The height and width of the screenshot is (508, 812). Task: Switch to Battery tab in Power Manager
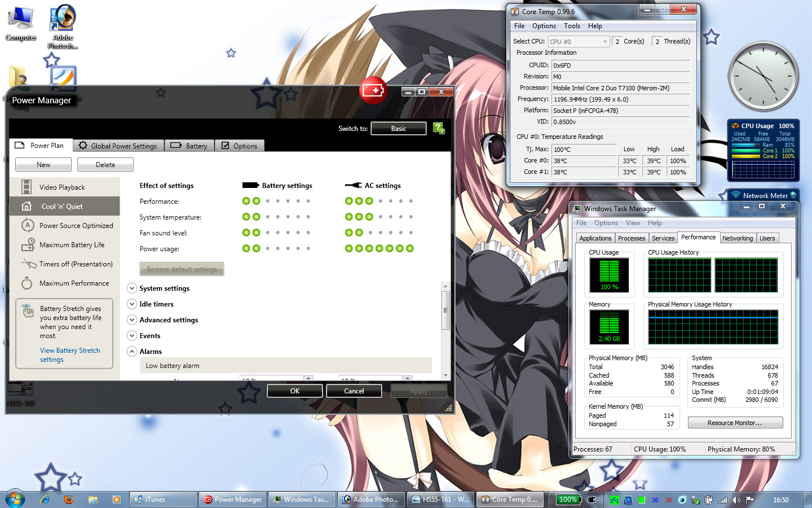coord(189,146)
